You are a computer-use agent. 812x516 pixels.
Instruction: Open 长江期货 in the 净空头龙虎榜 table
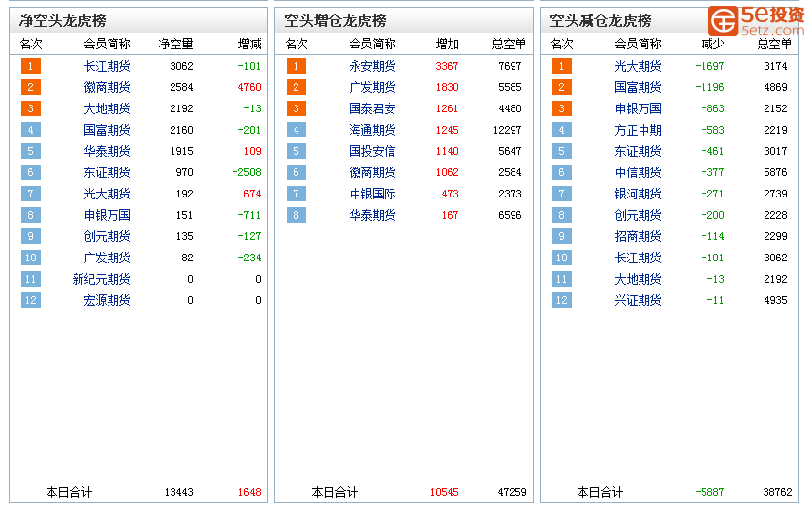click(x=107, y=66)
